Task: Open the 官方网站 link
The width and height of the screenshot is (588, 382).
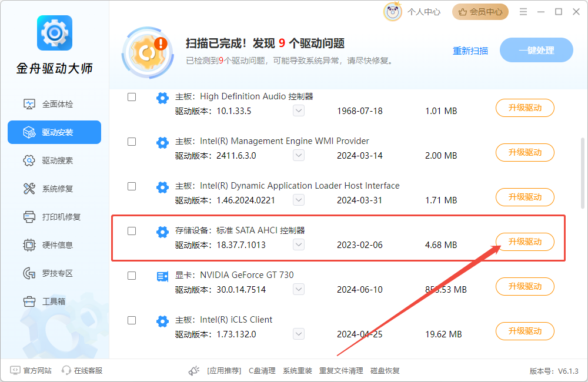Action: click(x=37, y=370)
